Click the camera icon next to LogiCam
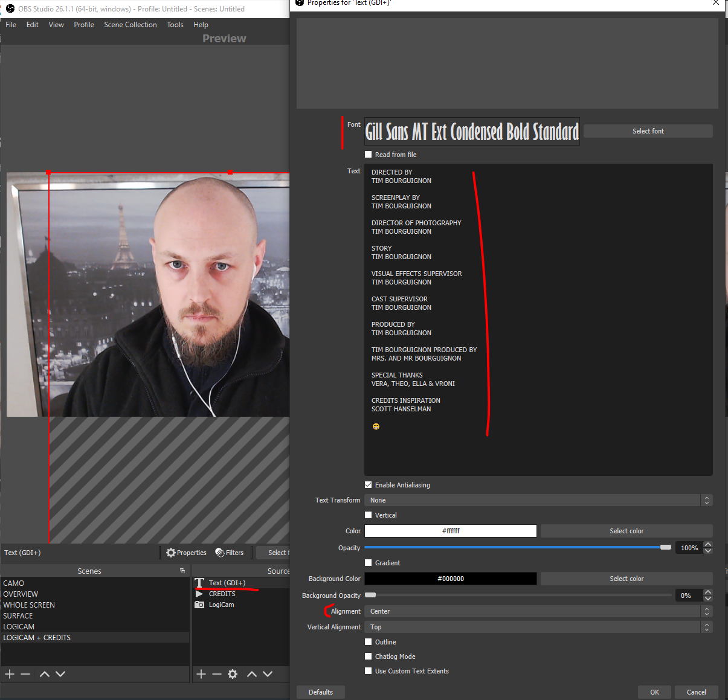This screenshot has width=728, height=700. coord(200,605)
